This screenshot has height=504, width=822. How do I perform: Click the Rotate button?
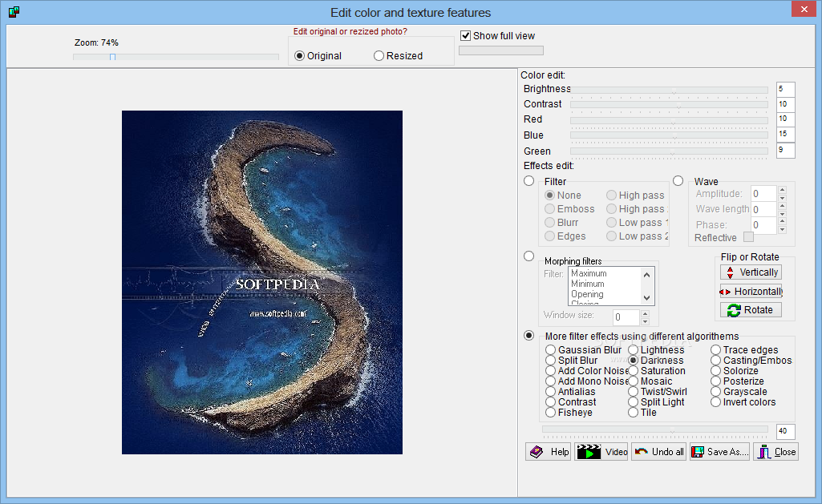(x=751, y=310)
